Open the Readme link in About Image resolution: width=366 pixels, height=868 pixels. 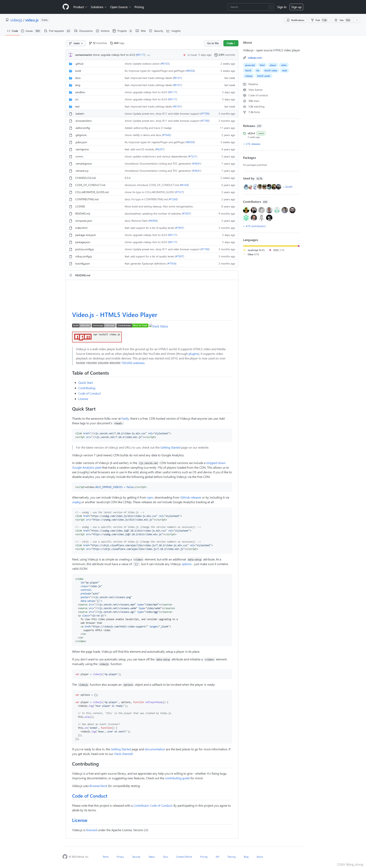pos(251,84)
